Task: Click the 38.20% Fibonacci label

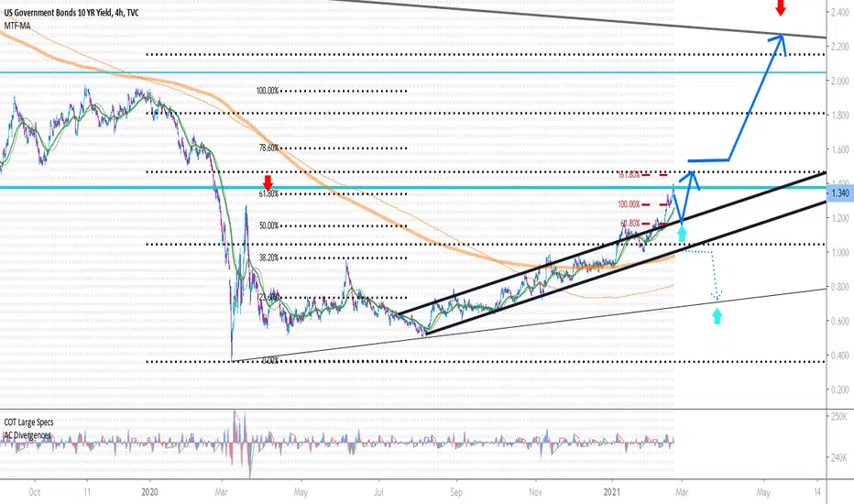Action: pyautogui.click(x=269, y=258)
